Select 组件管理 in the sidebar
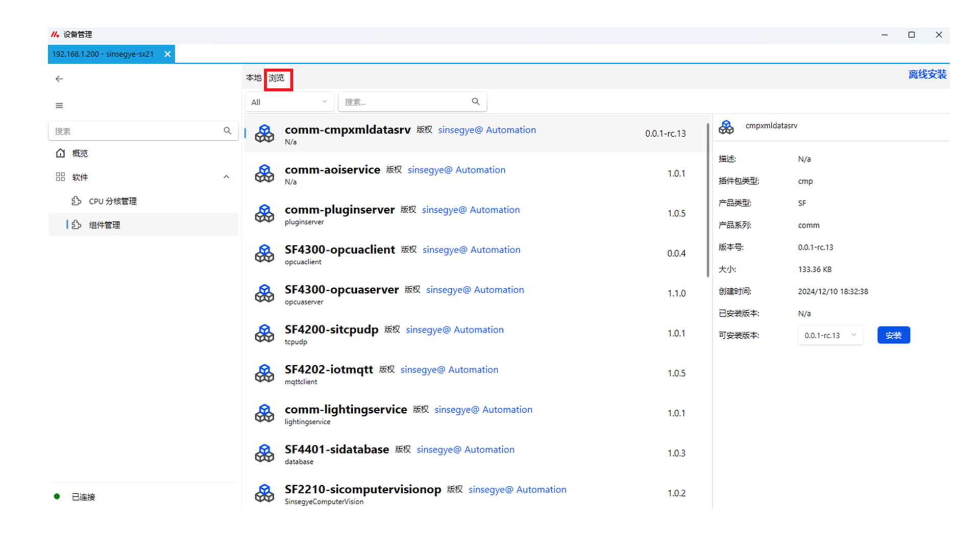 [105, 225]
